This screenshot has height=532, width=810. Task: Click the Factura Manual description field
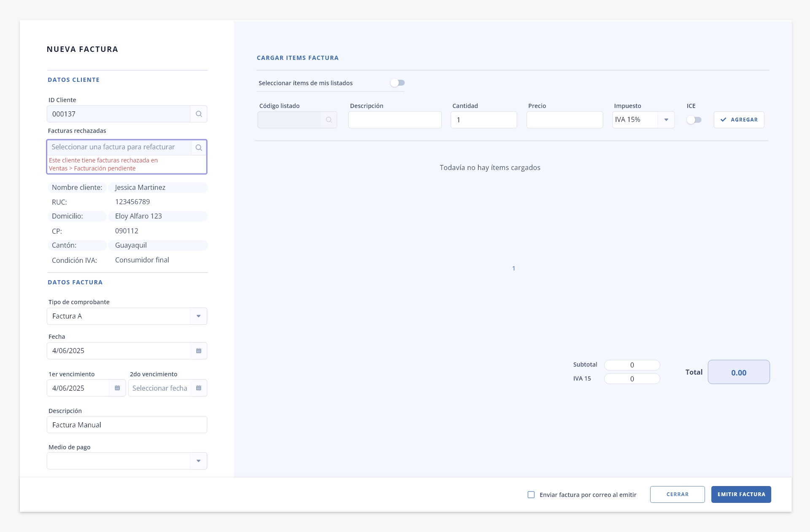127,424
